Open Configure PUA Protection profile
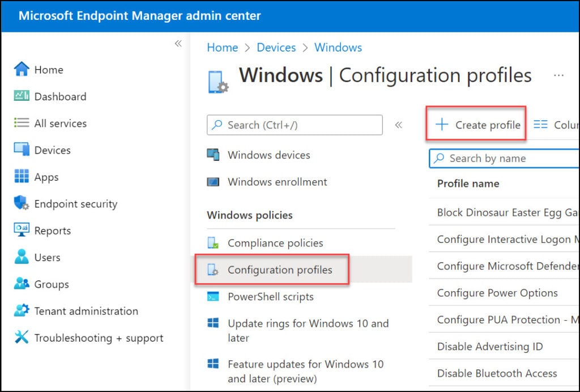The height and width of the screenshot is (392, 580). (x=507, y=319)
